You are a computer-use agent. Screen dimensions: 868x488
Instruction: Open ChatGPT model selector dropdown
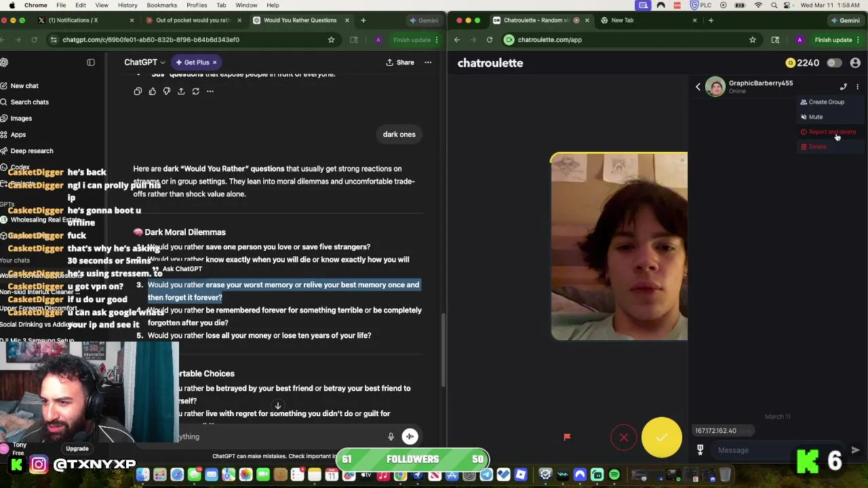pyautogui.click(x=144, y=62)
